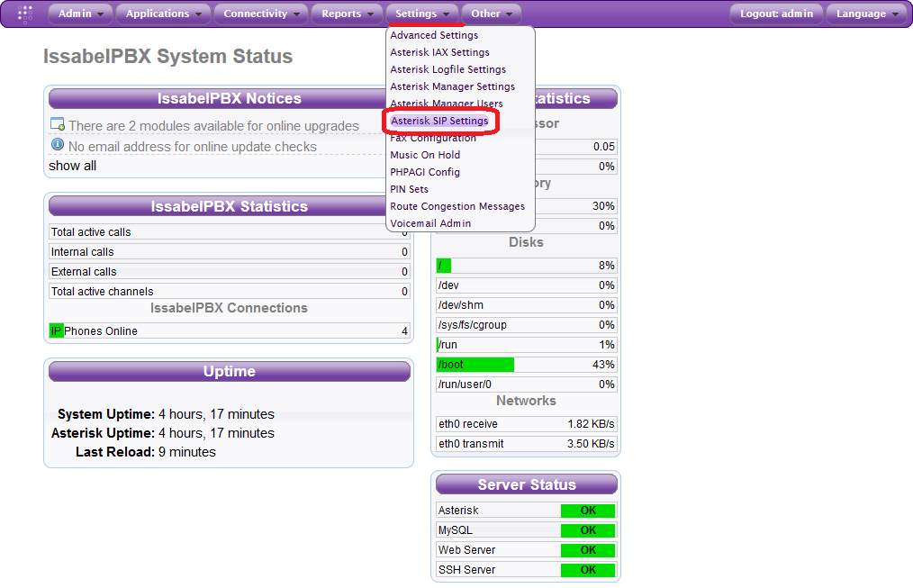Log out of the admin account
Viewport: 913px width, 588px height.
[x=776, y=14]
